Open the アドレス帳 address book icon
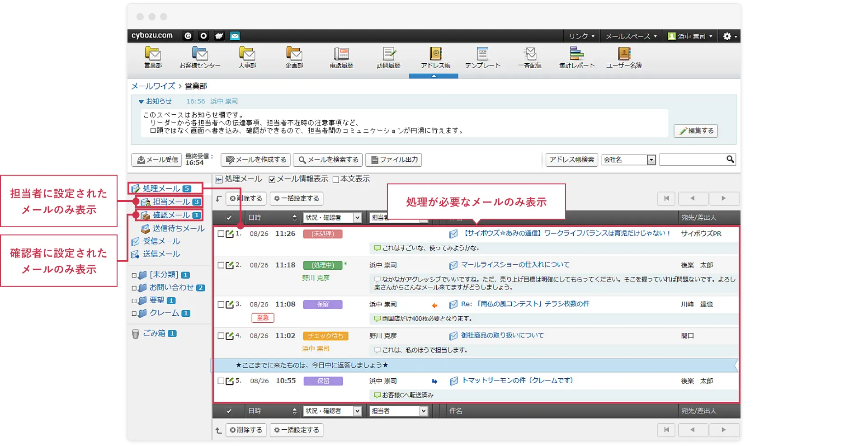Viewport: 868px width, 446px height. (x=435, y=54)
